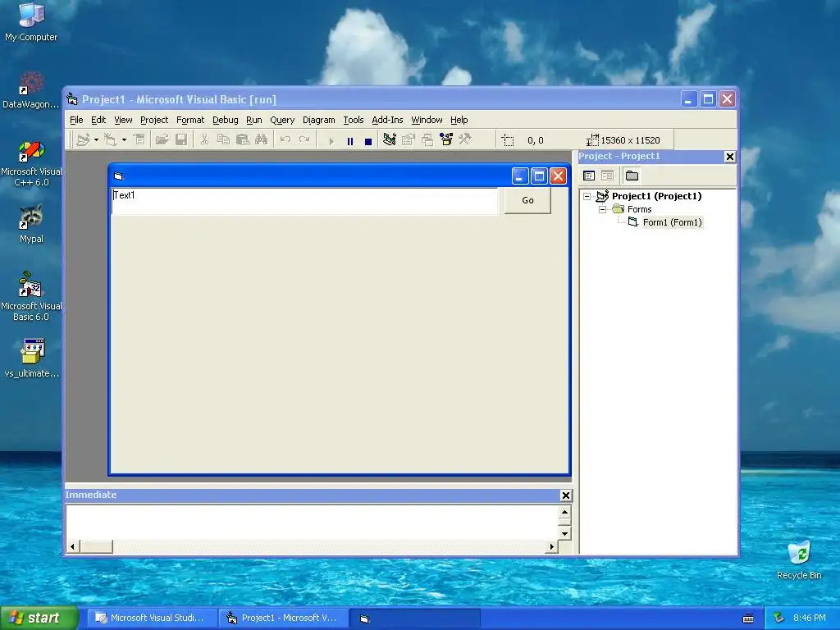Open the Form Layout Window icon
The height and width of the screenshot is (630, 840).
[427, 140]
